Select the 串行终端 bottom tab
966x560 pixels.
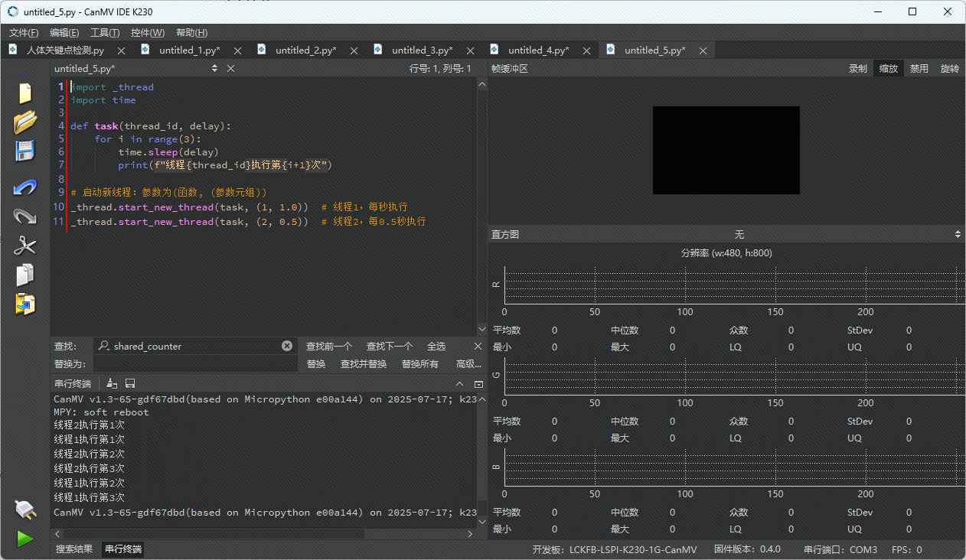123,549
